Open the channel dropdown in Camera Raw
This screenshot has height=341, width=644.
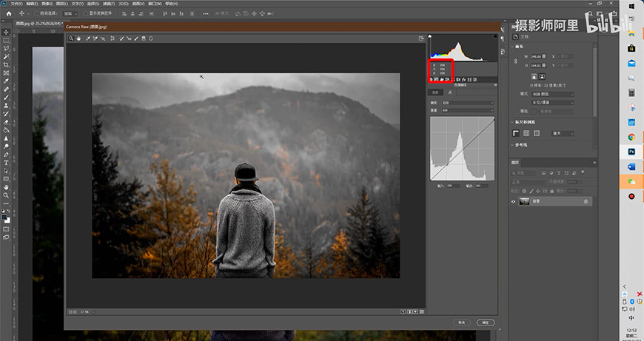[468, 110]
